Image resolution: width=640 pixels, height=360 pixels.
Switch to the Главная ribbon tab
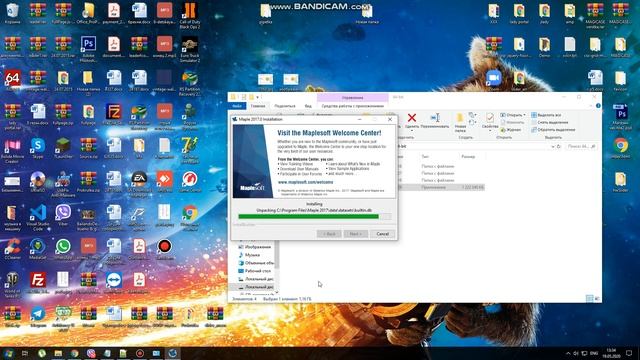point(258,106)
